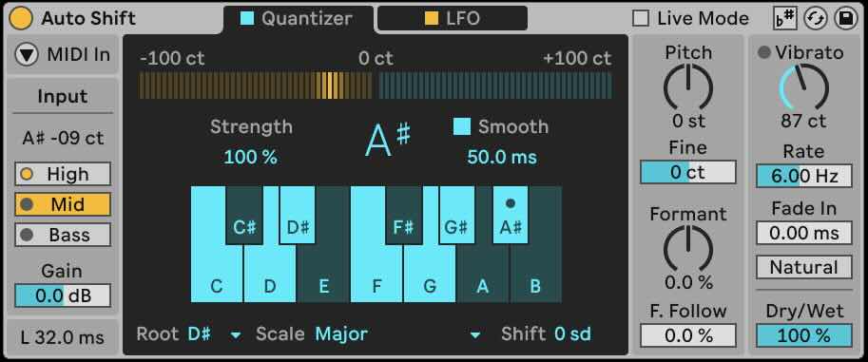Click the C# key on the keyboard
The image size is (868, 362).
[244, 216]
